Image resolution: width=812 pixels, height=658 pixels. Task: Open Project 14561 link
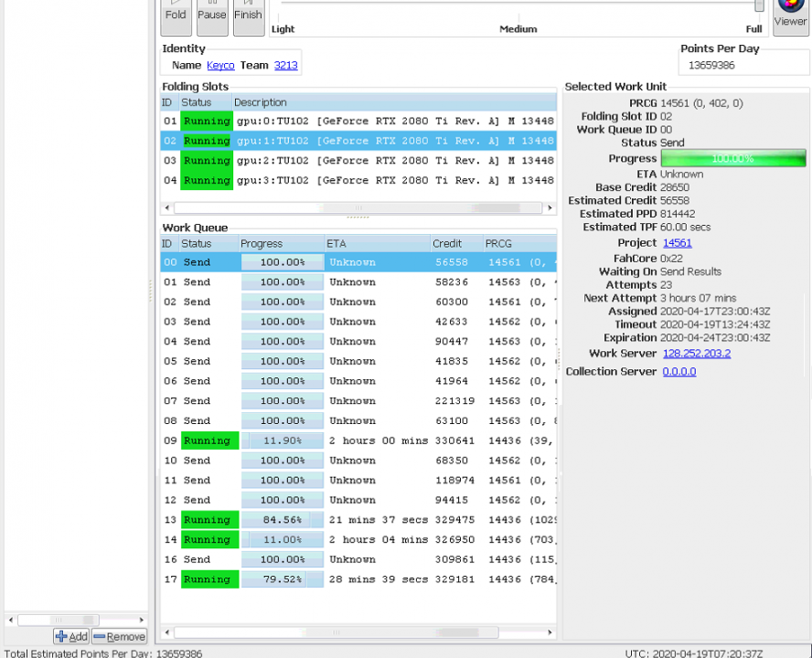(x=678, y=243)
